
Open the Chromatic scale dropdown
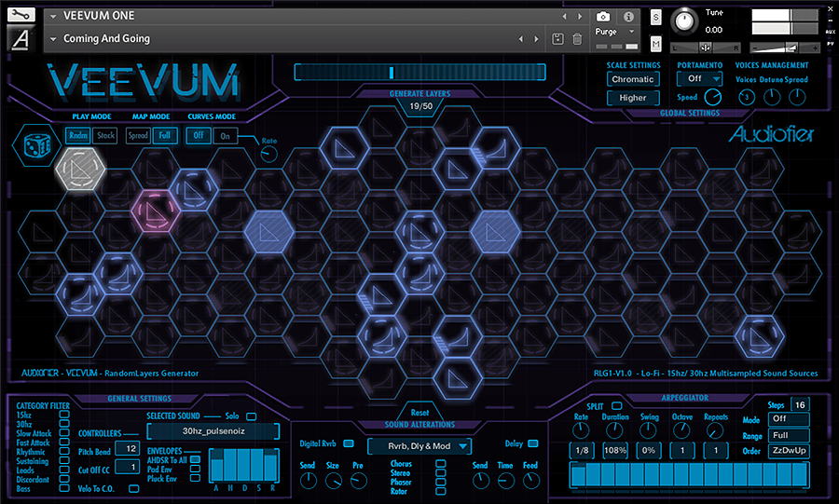[x=633, y=79]
